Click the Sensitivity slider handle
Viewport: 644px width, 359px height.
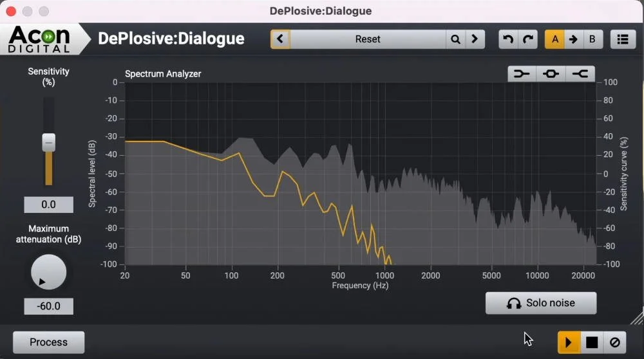[48, 142]
